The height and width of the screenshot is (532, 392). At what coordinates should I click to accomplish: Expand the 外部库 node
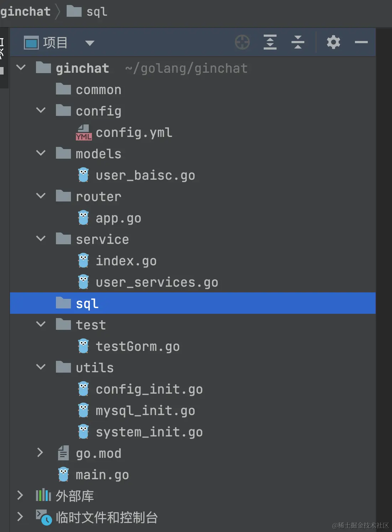pyautogui.click(x=20, y=495)
